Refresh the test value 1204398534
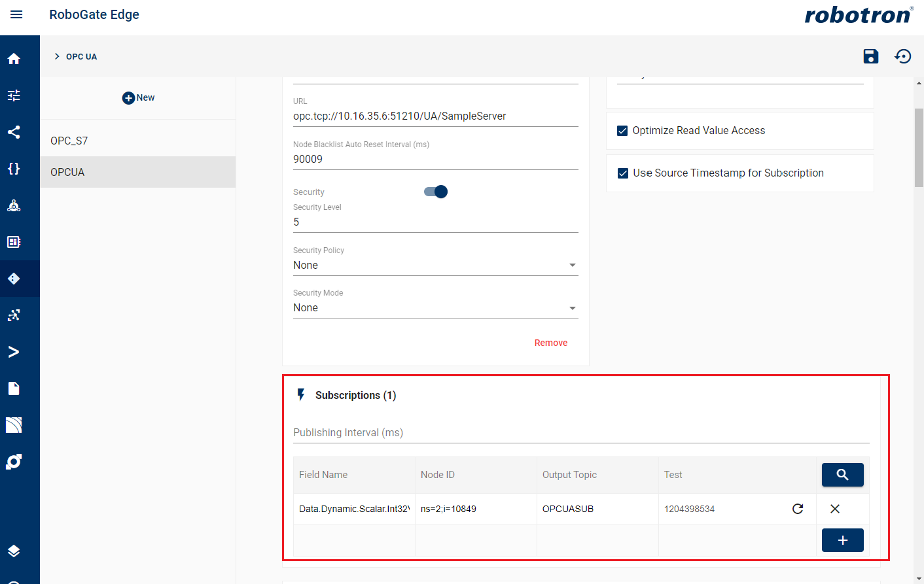Image resolution: width=924 pixels, height=584 pixels. (798, 509)
